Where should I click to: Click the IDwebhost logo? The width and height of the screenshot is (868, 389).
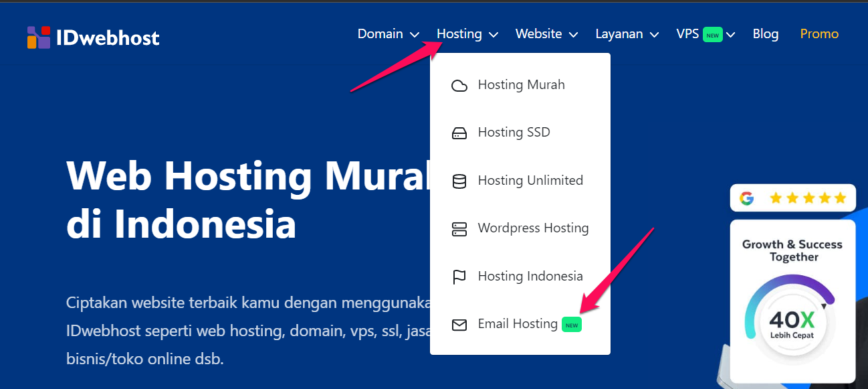(93, 37)
